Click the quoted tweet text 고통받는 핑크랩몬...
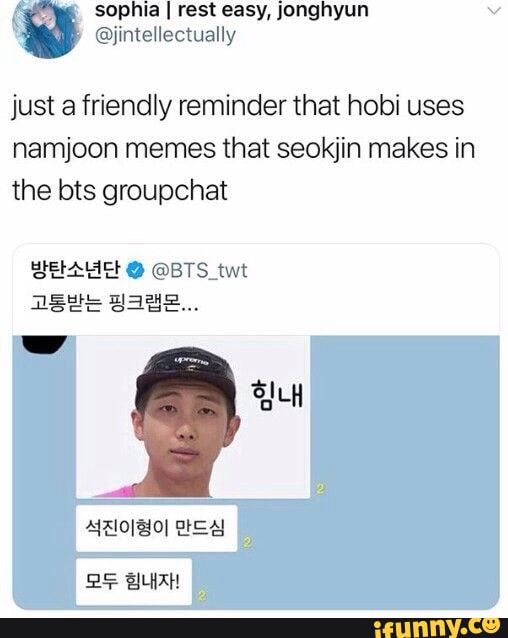The height and width of the screenshot is (638, 508). [114, 303]
